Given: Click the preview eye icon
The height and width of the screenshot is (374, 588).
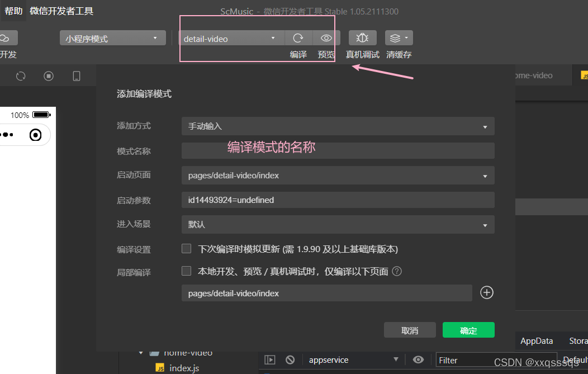Looking at the screenshot, I should 326,38.
